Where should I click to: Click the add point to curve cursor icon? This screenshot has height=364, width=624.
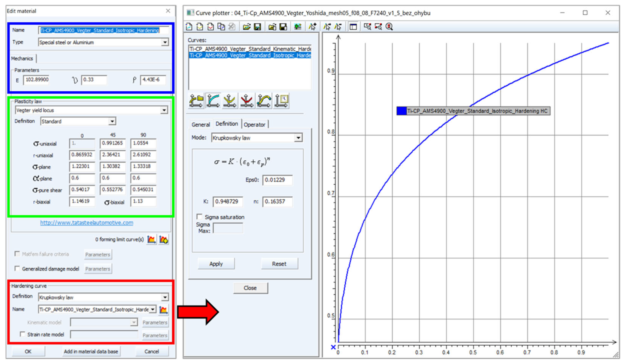click(x=312, y=27)
